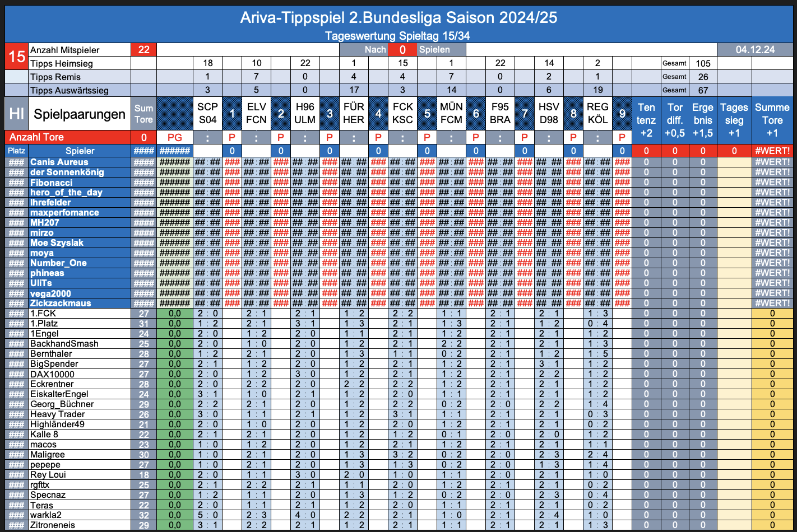Click player maxperfomance

64,212
